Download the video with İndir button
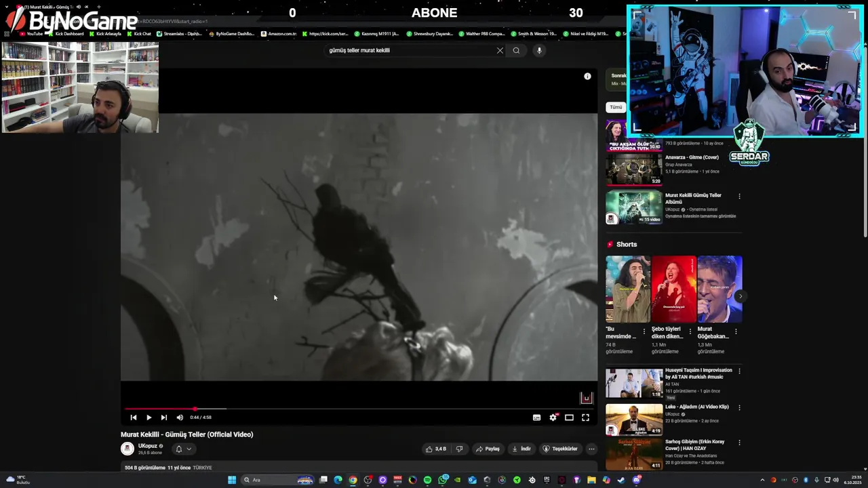The image size is (868, 488). 521,449
